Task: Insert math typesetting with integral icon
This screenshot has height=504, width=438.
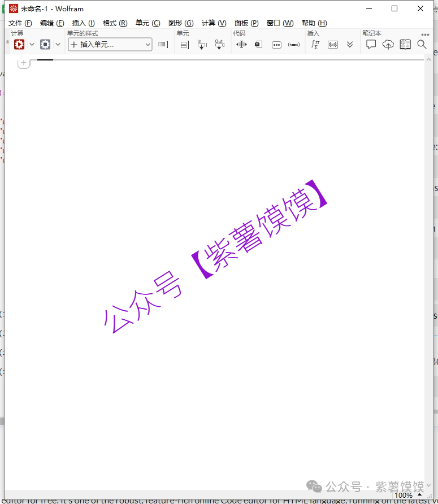Action: tap(315, 44)
